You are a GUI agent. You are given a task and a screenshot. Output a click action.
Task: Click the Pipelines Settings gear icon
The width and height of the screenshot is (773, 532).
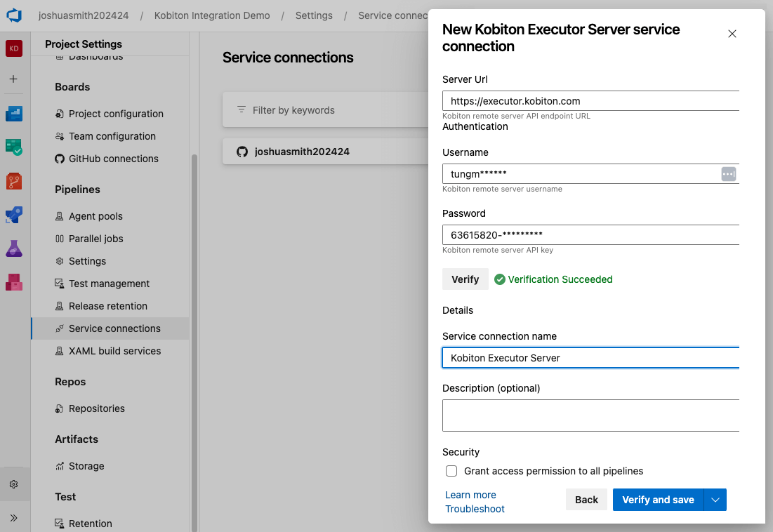pos(60,261)
